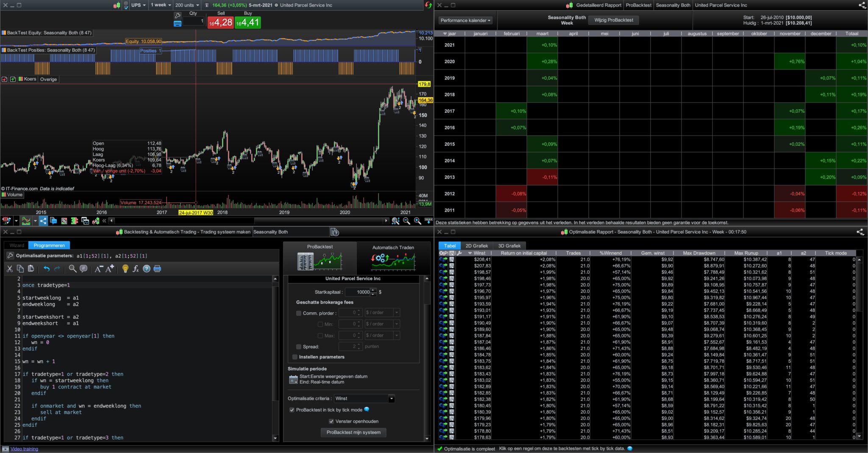This screenshot has height=453, width=868.
Task: Select the Tabel tab
Action: [x=450, y=246]
